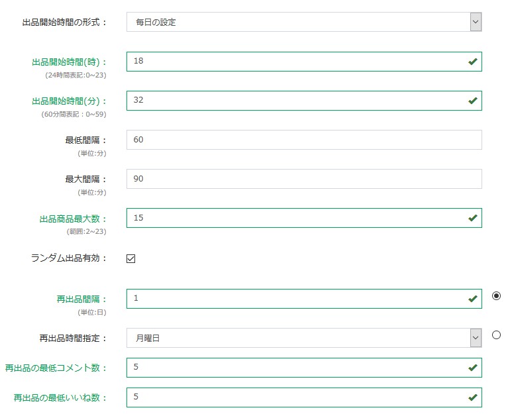
Task: Click the 出品商品最大数 input showing 15
Action: [x=291, y=218]
